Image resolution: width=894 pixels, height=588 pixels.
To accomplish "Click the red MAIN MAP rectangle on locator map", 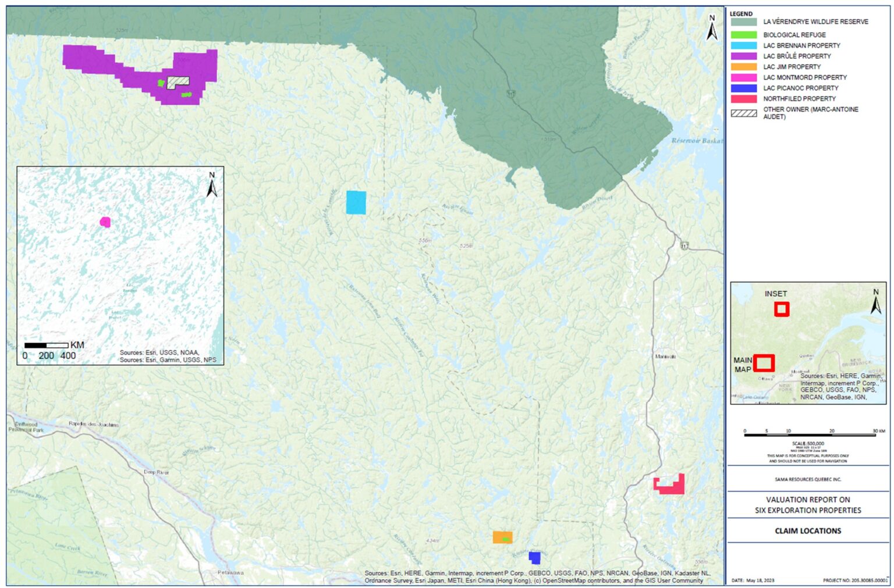I will coord(764,363).
